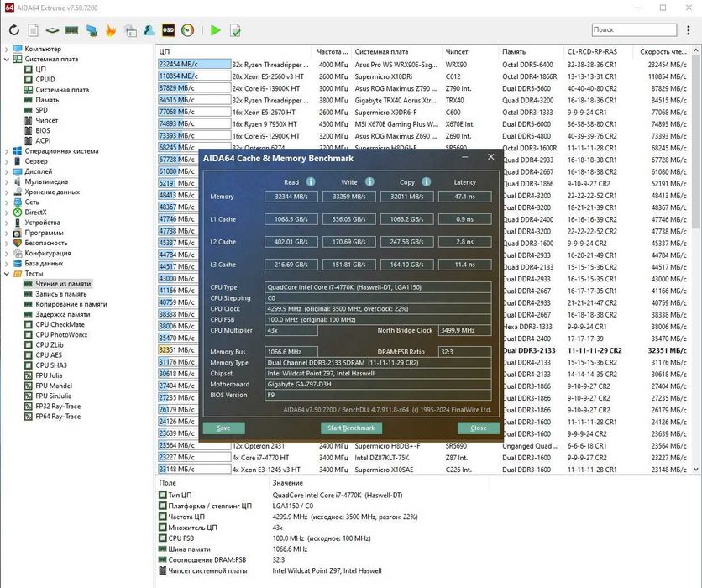Click the Чипсет column header
The width and height of the screenshot is (702, 588).
click(457, 51)
